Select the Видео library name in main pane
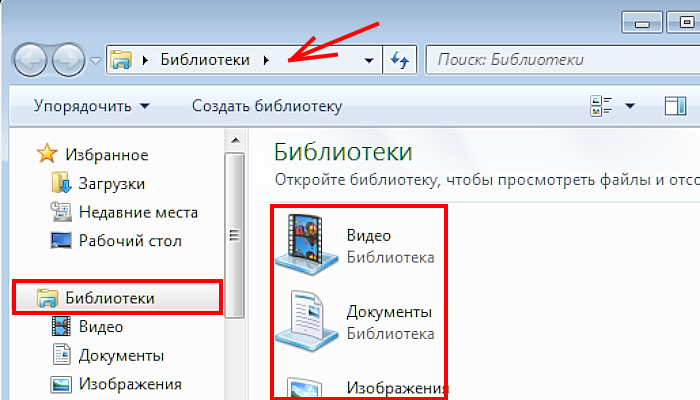Screen dimensions: 700x400 tap(369, 235)
